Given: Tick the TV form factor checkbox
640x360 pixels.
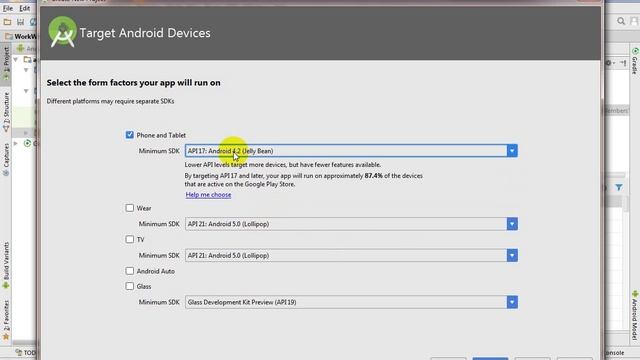Looking at the screenshot, I should point(129,239).
